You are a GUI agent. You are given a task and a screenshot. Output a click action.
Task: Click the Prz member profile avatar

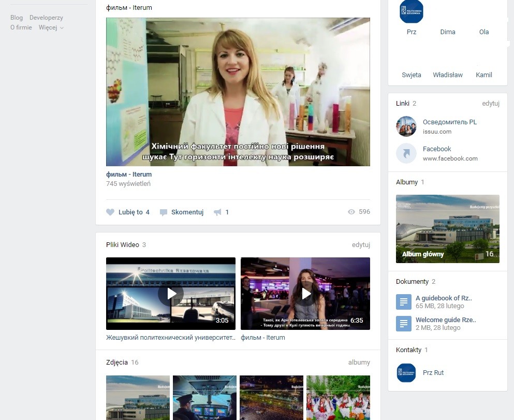(412, 12)
